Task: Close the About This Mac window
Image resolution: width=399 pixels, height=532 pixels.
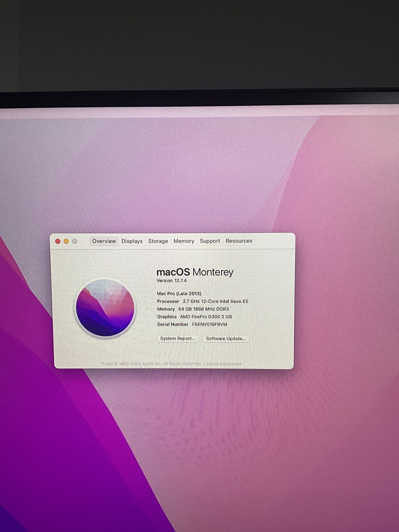Action: coord(58,241)
